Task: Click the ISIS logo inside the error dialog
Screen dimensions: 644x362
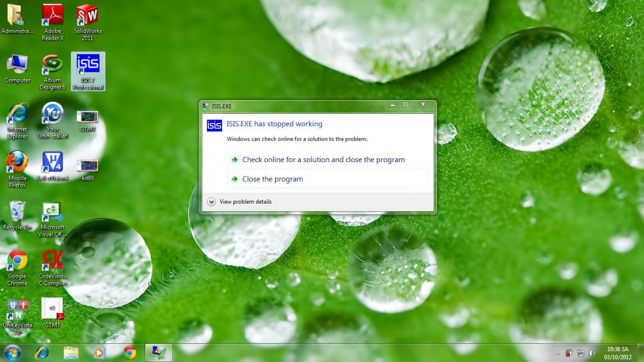Action: (214, 125)
